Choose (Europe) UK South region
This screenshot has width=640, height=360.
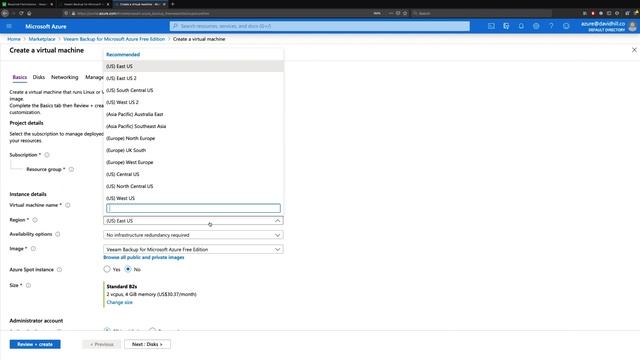click(x=193, y=150)
